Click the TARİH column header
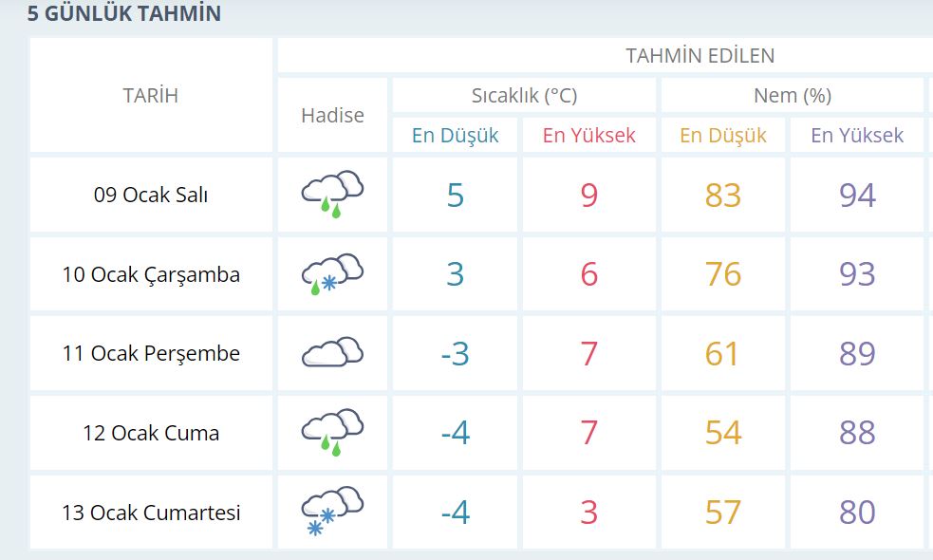 tap(151, 95)
